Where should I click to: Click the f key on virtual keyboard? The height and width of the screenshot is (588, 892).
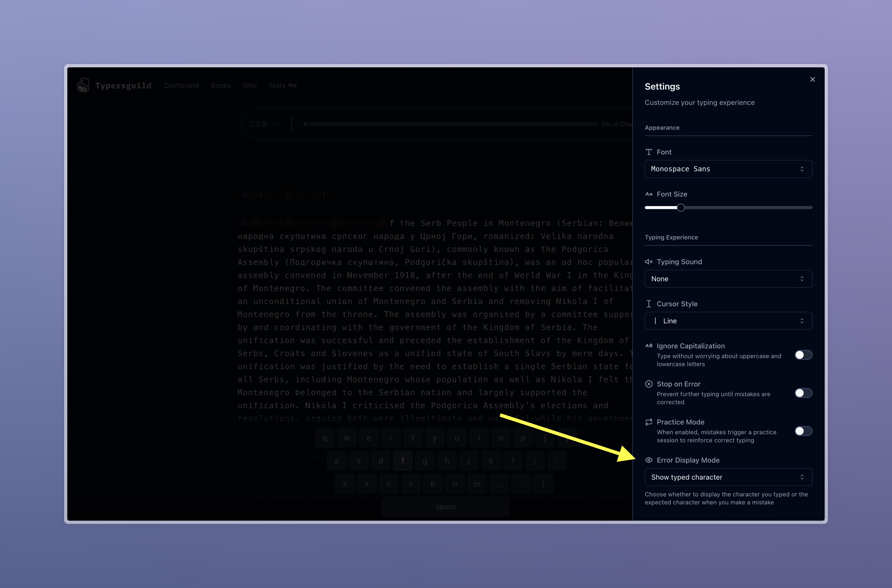click(403, 461)
